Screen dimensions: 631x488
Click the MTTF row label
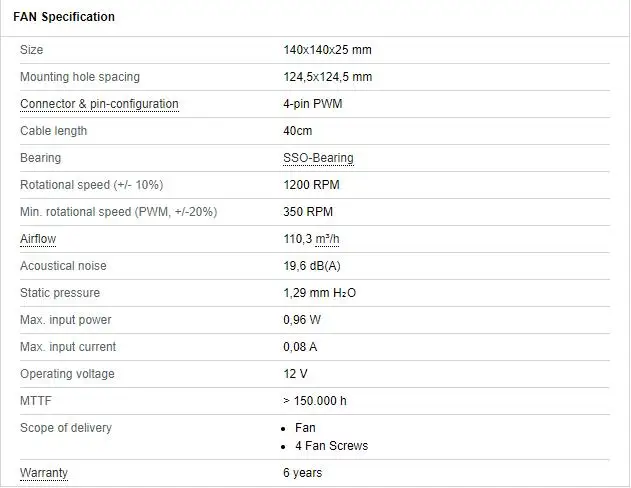point(35,401)
